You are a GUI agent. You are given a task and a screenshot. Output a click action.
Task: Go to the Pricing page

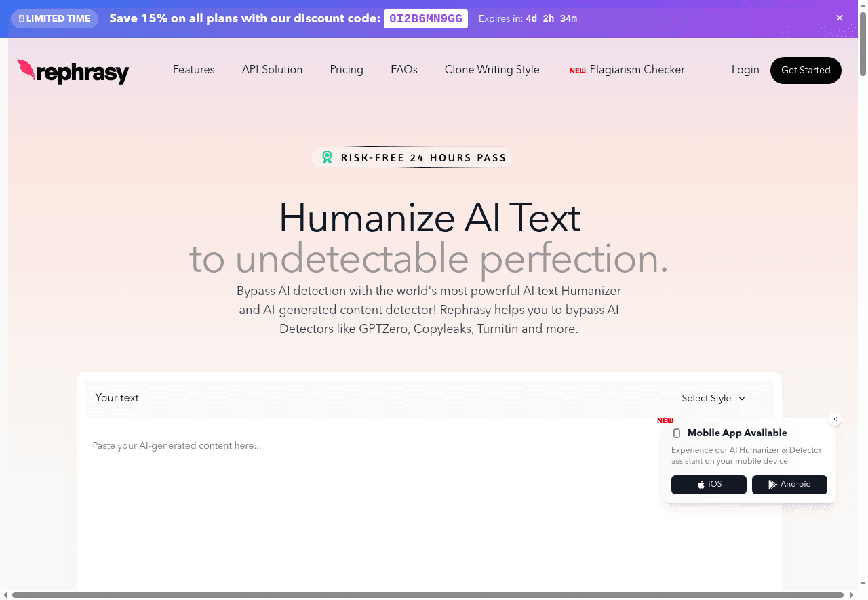(347, 70)
